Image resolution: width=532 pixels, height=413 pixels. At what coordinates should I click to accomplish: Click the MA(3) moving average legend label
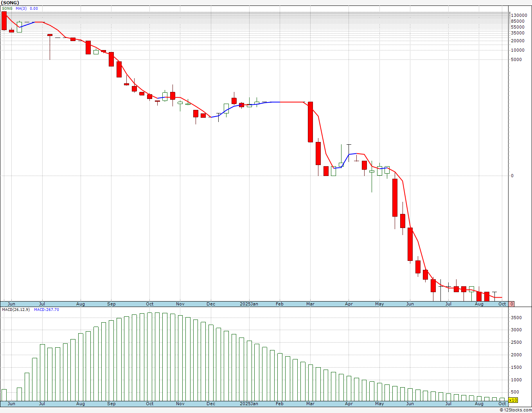[x=21, y=8]
